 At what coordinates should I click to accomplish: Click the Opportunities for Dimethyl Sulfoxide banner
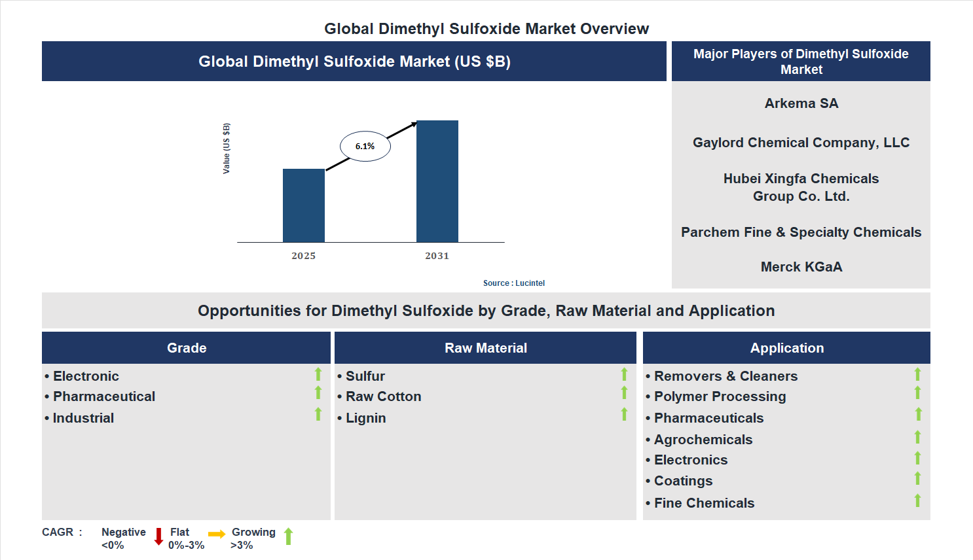tap(487, 310)
